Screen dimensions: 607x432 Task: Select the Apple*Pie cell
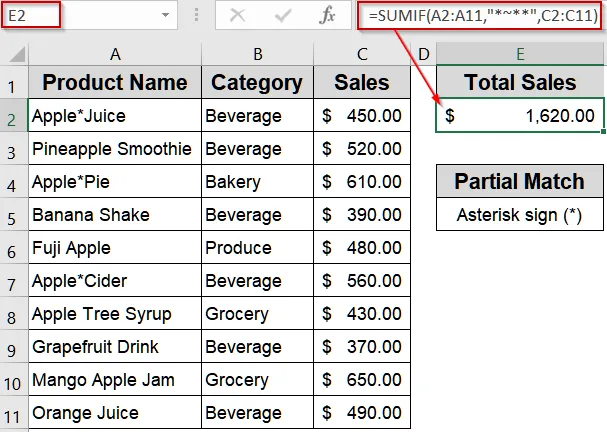(115, 181)
